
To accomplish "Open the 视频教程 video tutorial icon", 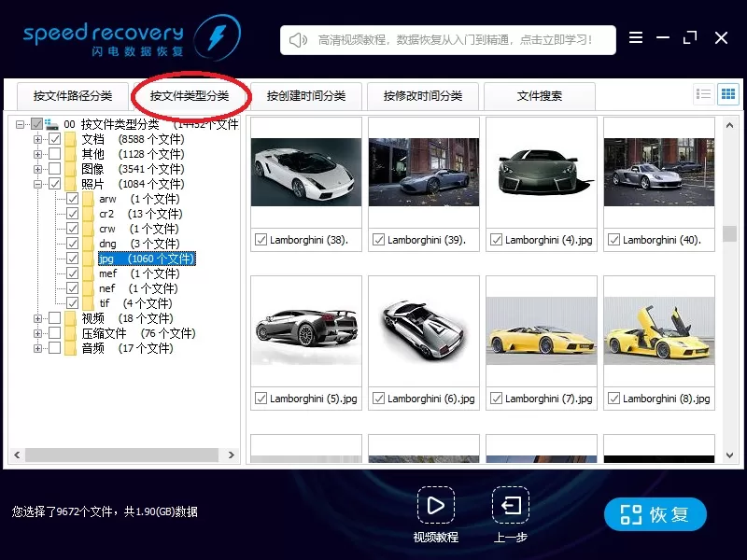I will click(x=436, y=505).
